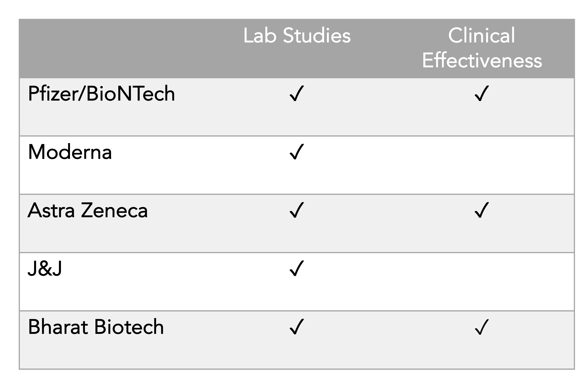Select the Lab Studies column header
This screenshot has height=392, width=585.
(297, 35)
